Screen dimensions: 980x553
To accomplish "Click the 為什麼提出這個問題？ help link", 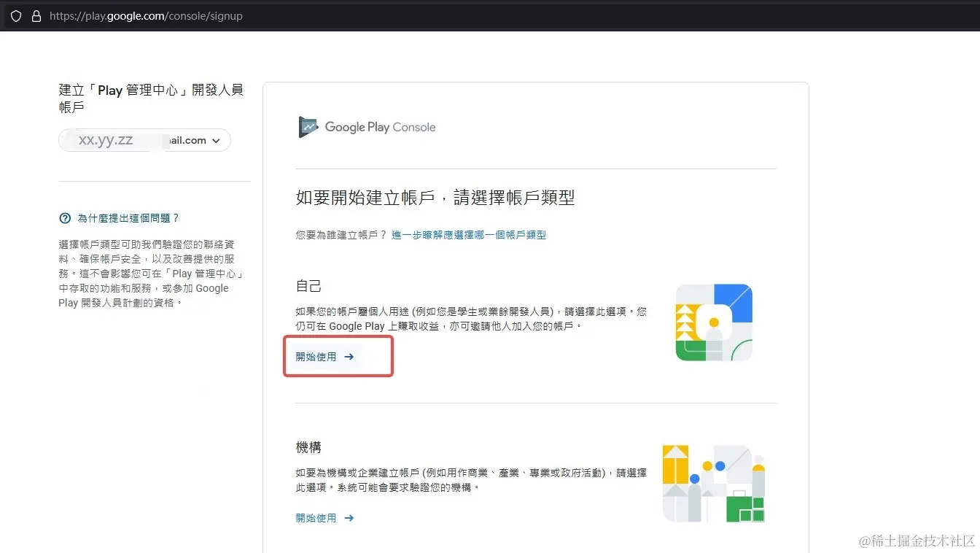I will 128,218.
